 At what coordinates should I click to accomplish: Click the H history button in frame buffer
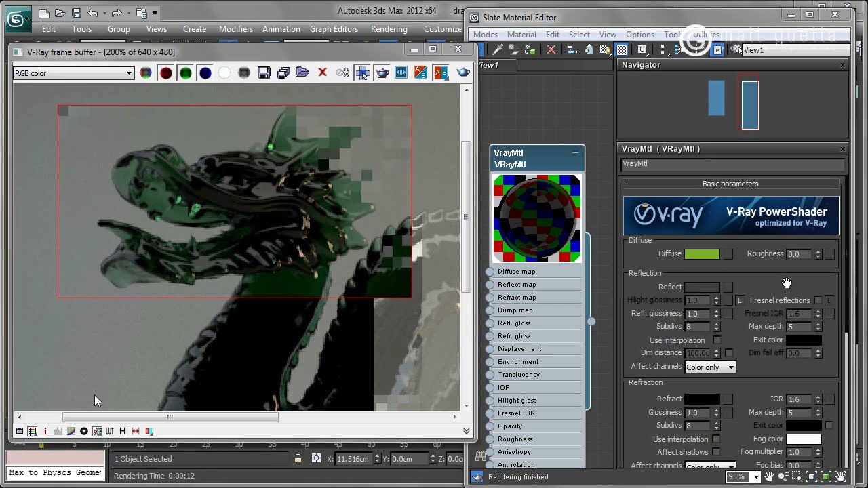123,431
